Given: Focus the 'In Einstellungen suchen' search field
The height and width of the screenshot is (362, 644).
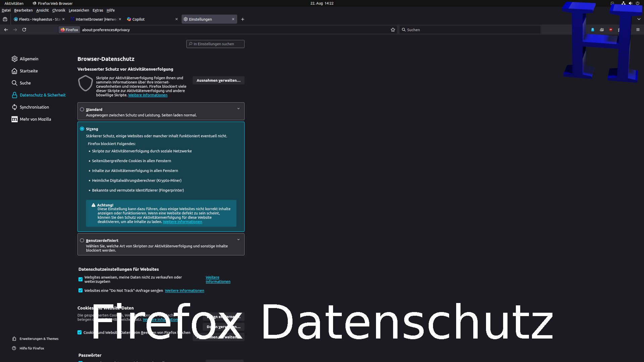Looking at the screenshot, I should tap(215, 44).
